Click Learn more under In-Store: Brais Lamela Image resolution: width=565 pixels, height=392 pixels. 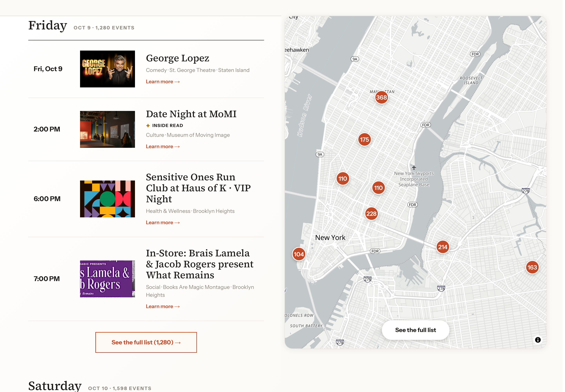pos(162,306)
